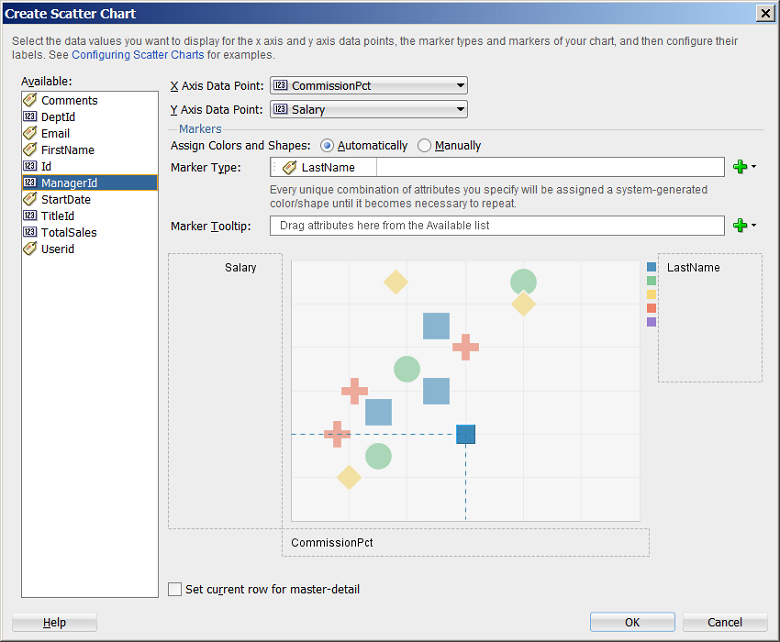Click numeric icon next to ManagerId
This screenshot has width=780, height=642.
tap(30, 183)
